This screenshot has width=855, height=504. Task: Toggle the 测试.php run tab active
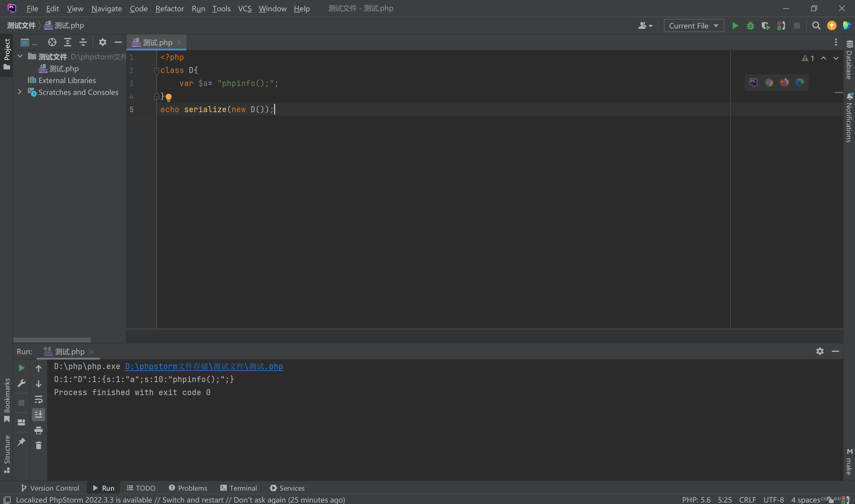68,351
